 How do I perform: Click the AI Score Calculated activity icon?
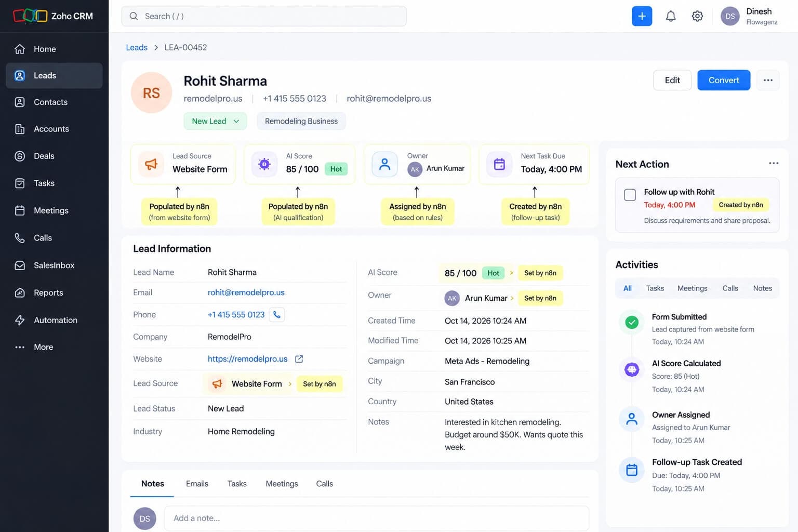pyautogui.click(x=632, y=369)
